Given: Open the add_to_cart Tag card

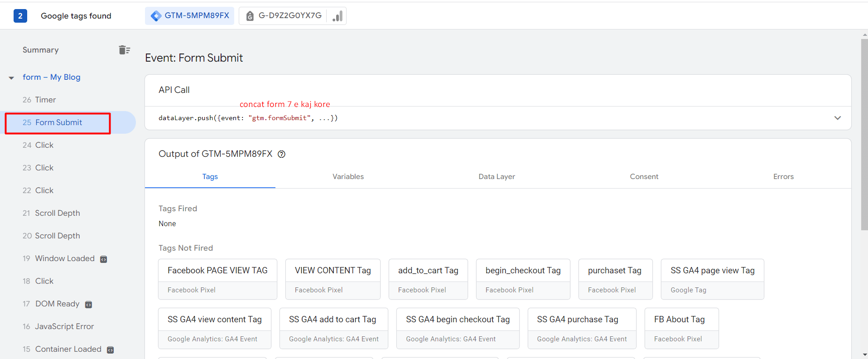Looking at the screenshot, I should click(x=428, y=279).
